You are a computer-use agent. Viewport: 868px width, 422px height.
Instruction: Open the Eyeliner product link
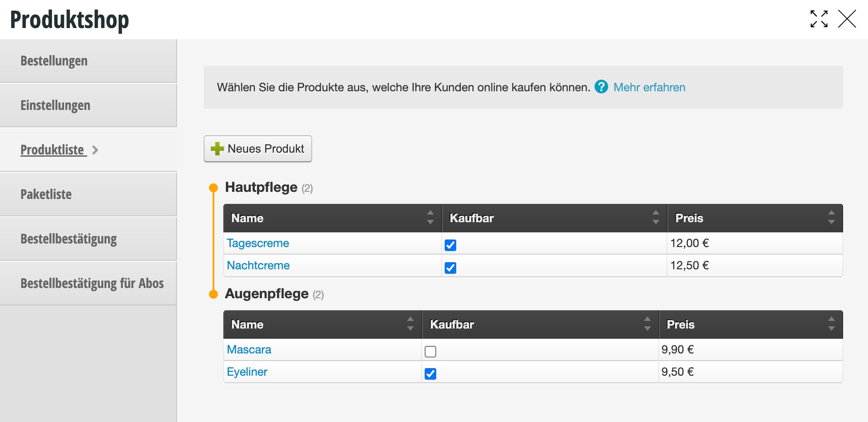coord(247,372)
